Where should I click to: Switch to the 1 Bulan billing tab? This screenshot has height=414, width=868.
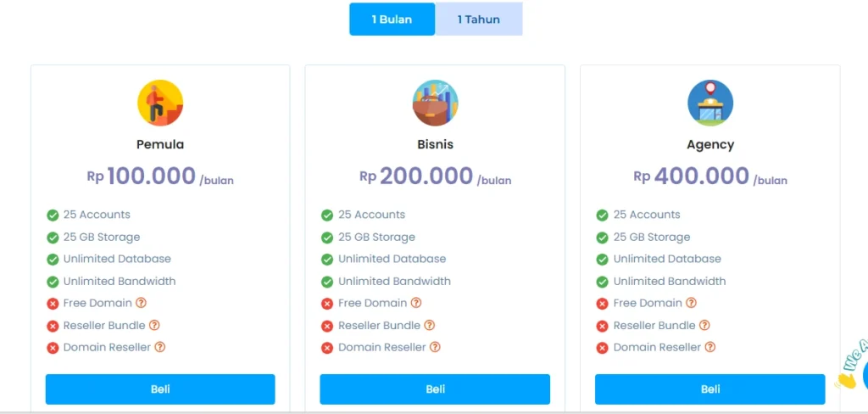pyautogui.click(x=392, y=20)
